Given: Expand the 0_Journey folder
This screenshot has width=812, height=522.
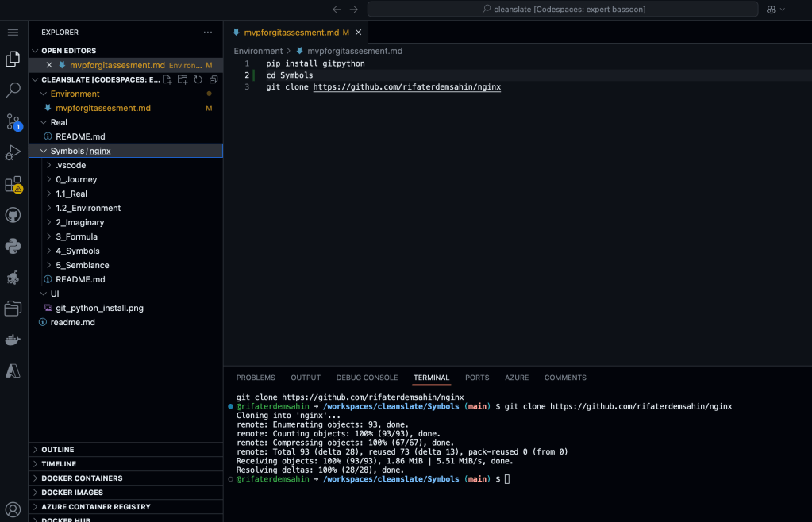Looking at the screenshot, I should 49,179.
